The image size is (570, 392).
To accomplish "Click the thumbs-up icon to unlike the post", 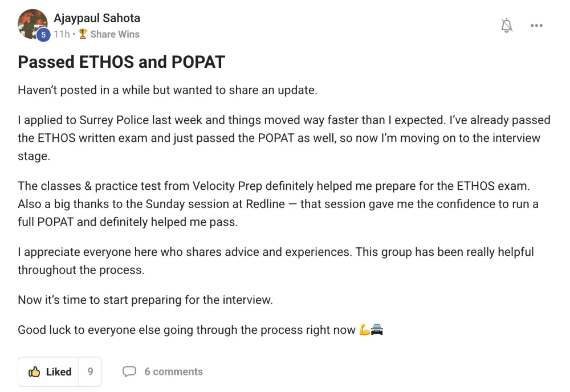I will [x=34, y=372].
